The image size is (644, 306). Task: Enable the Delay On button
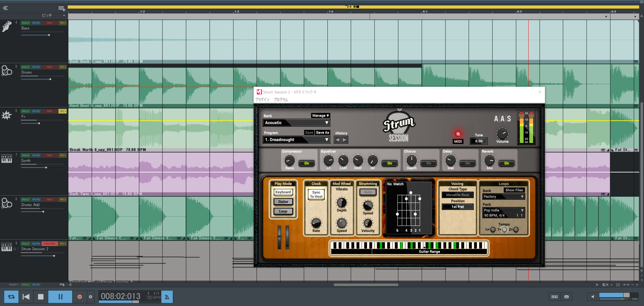pos(467,163)
